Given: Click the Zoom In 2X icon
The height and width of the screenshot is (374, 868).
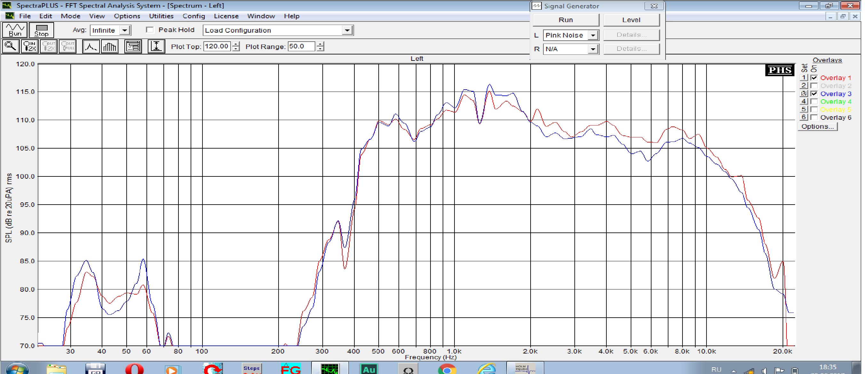Looking at the screenshot, I should tap(29, 46).
